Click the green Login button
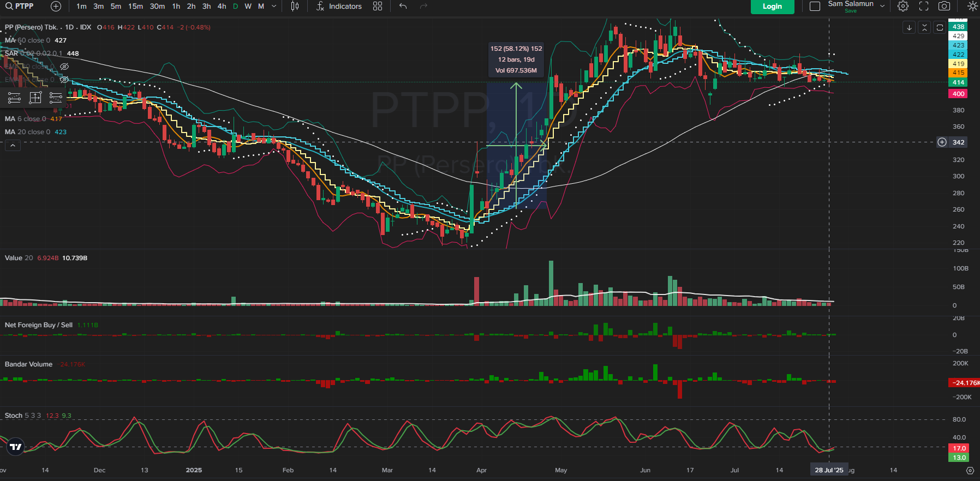The width and height of the screenshot is (980, 481). coord(772,6)
